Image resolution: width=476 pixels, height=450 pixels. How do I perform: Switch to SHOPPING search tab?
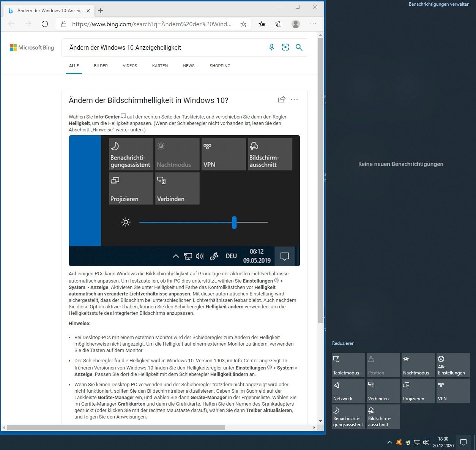click(220, 66)
